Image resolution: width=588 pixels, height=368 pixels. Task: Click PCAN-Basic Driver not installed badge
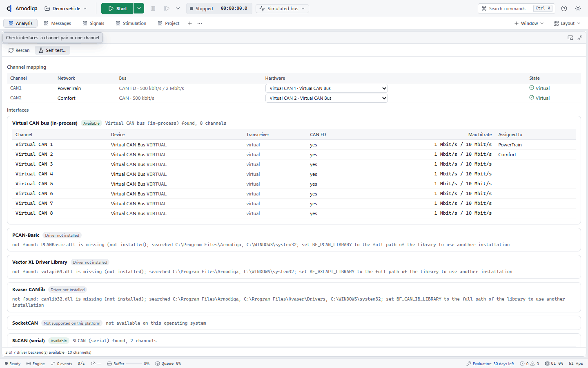point(62,236)
